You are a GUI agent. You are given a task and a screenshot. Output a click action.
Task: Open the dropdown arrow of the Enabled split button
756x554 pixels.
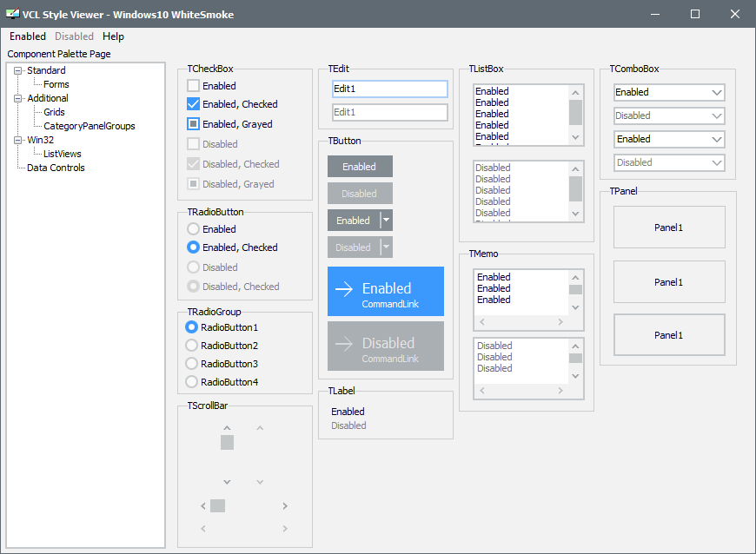tap(386, 221)
